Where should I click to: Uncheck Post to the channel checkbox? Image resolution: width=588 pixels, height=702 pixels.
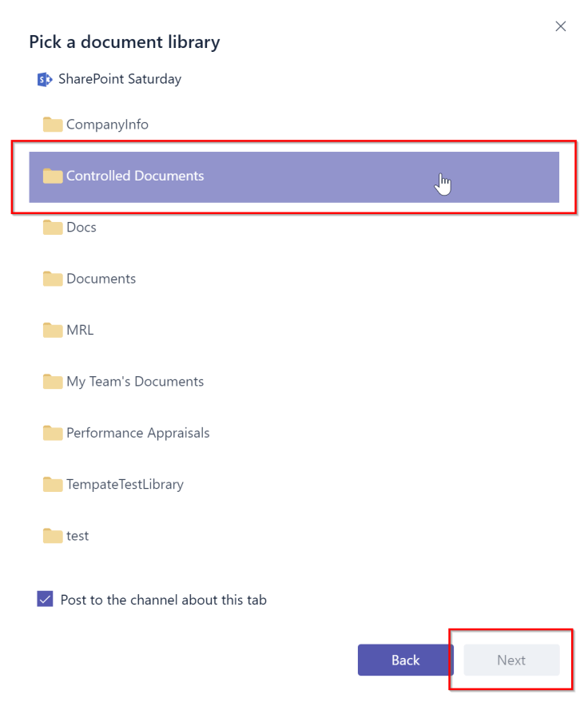click(x=45, y=600)
